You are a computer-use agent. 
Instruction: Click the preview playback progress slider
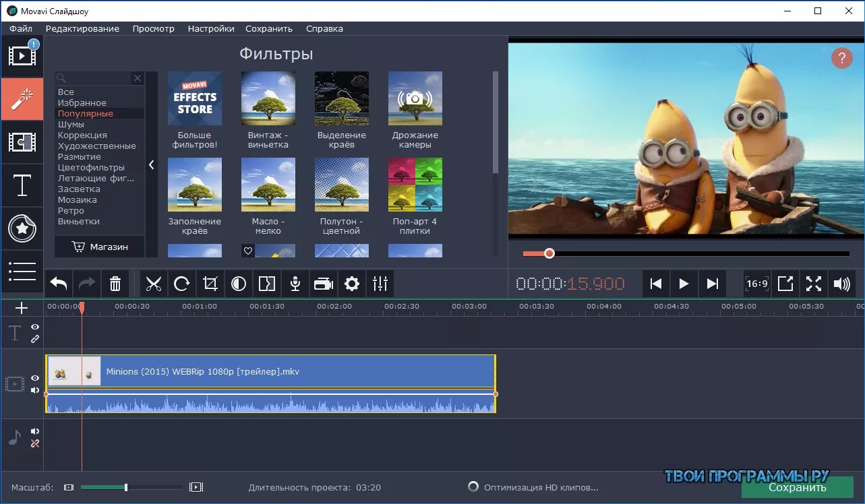[x=686, y=253]
